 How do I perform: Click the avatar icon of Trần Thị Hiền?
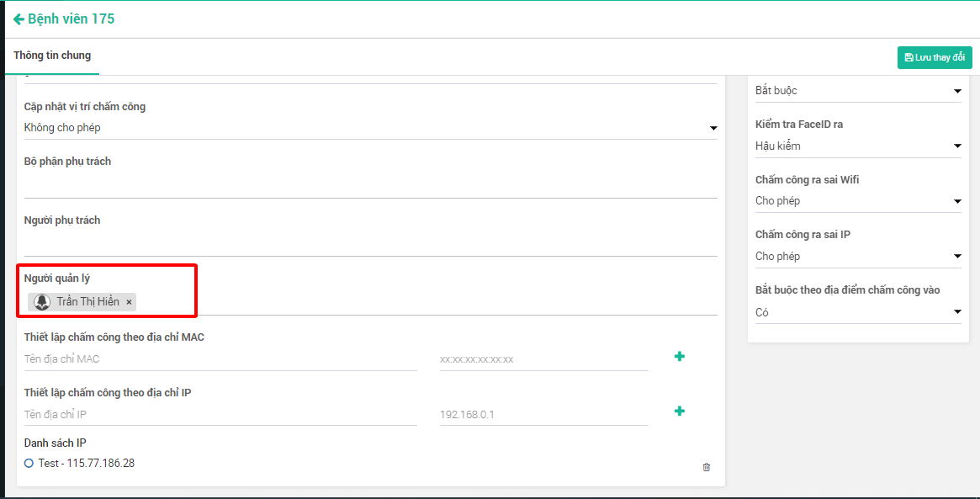click(x=42, y=301)
